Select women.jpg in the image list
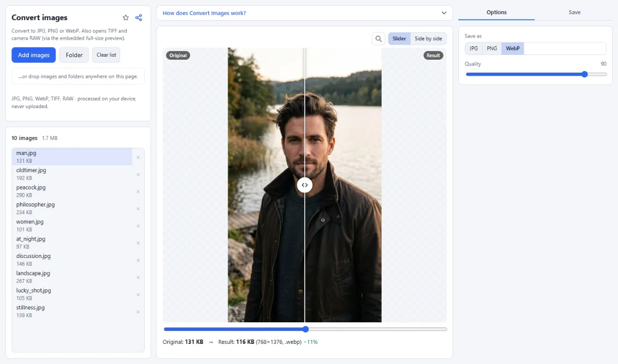 72,226
